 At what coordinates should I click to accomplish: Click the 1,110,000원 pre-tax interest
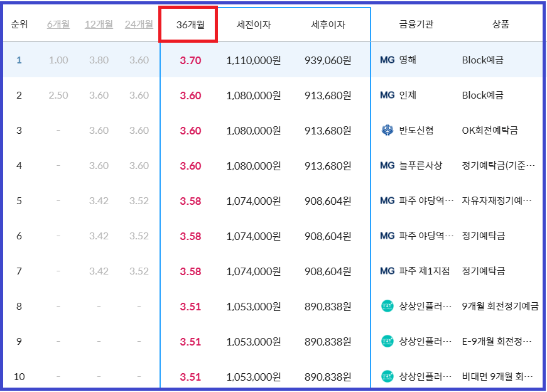click(x=254, y=60)
